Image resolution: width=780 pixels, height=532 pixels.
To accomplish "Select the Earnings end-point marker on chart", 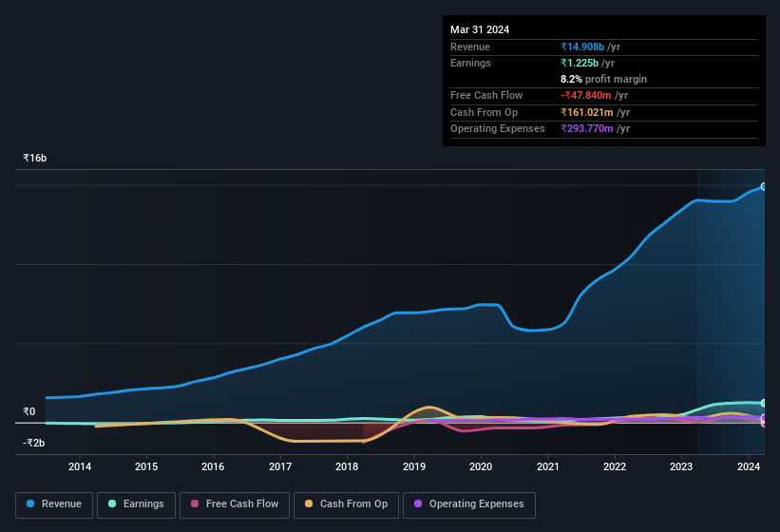I will tap(764, 403).
